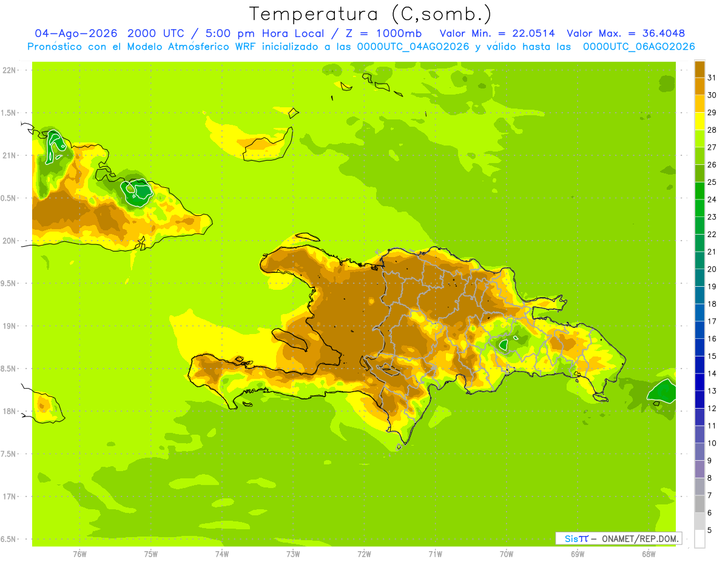Pick the gray legend swatch between 6 and 7
728x562 pixels.
699,504
